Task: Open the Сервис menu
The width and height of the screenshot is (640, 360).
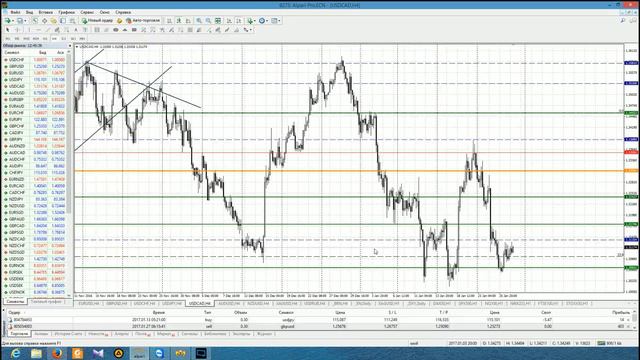Action: (x=87, y=12)
